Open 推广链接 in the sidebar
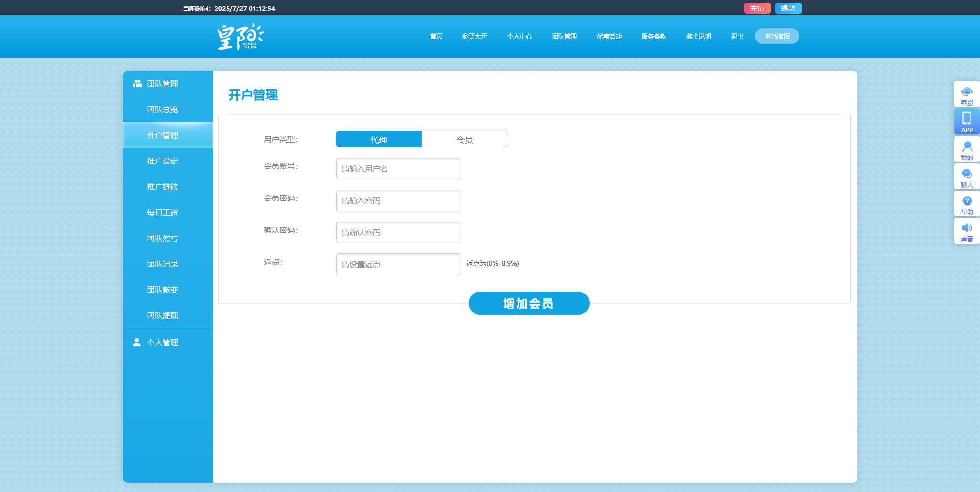The image size is (980, 492). [168, 186]
